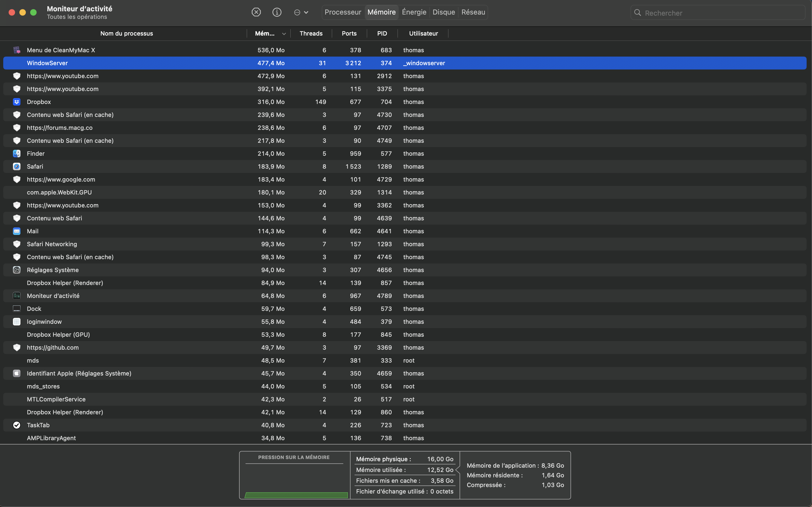This screenshot has width=812, height=507.
Task: Sort by the PID column header
Action: click(382, 33)
